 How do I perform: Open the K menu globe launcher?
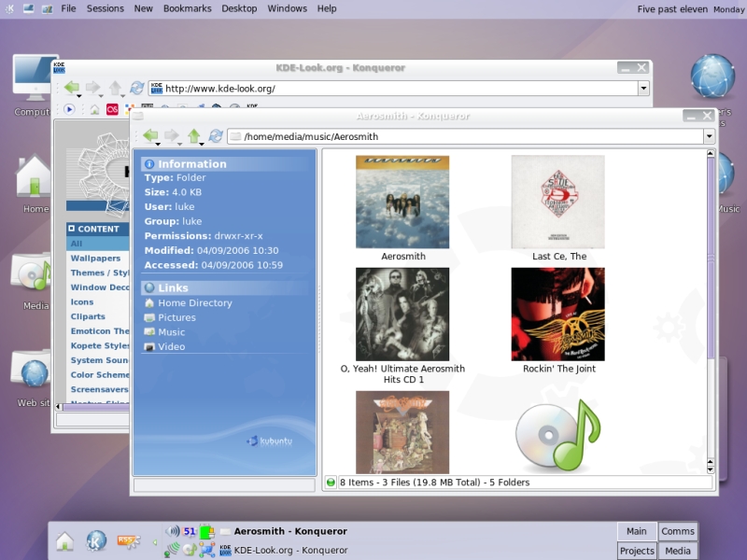96,541
